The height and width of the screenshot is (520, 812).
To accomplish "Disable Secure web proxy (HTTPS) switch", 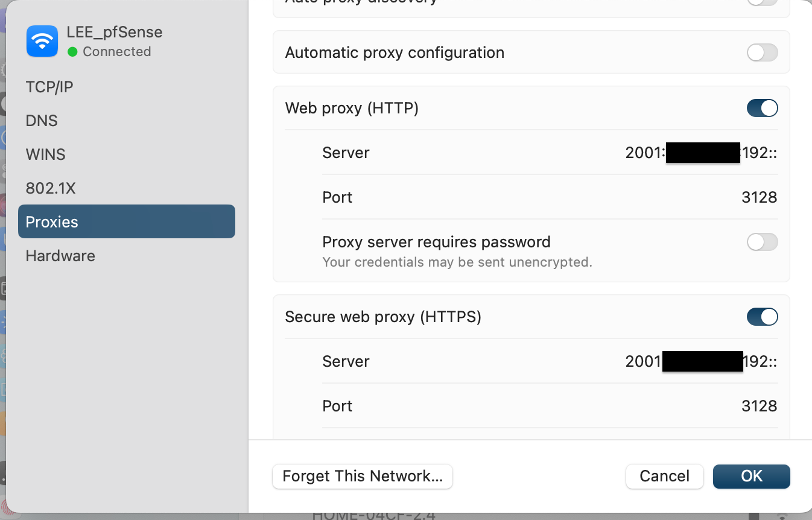I will [763, 317].
